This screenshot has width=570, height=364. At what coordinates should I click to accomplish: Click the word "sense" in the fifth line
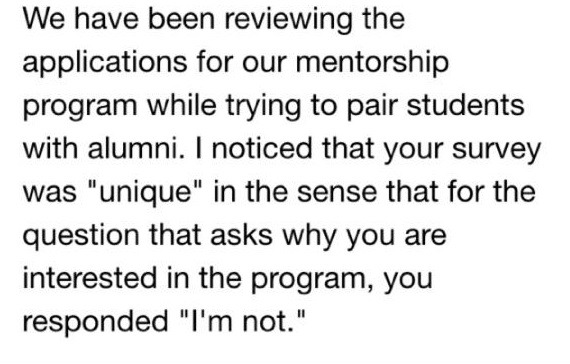click(x=337, y=194)
